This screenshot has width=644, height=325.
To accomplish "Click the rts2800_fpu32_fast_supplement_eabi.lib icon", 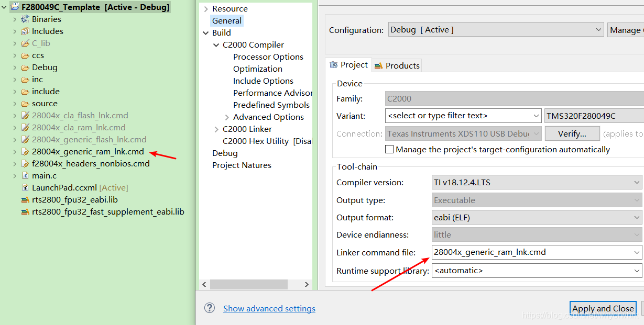I will pyautogui.click(x=25, y=211).
